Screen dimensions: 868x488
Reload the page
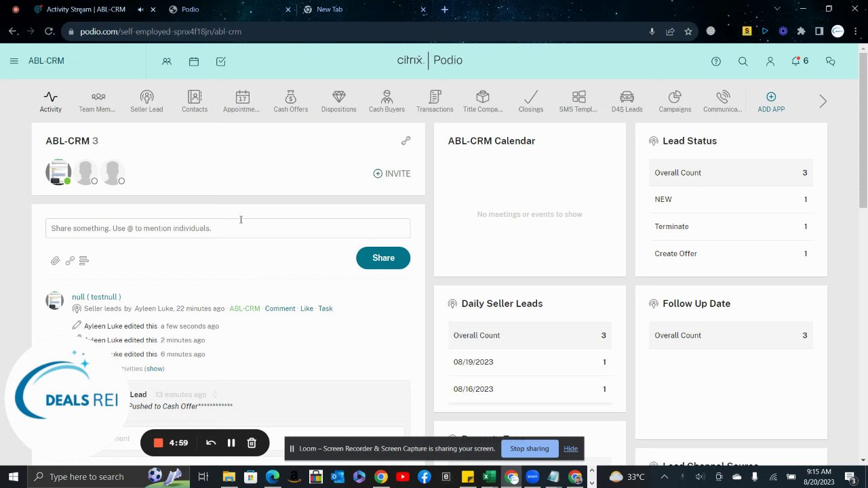49,31
